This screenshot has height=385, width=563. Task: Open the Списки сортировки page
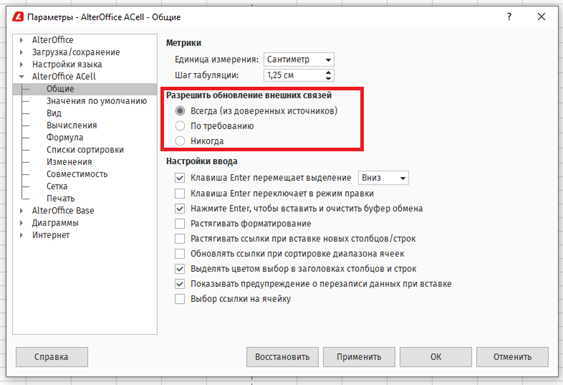pyautogui.click(x=85, y=150)
